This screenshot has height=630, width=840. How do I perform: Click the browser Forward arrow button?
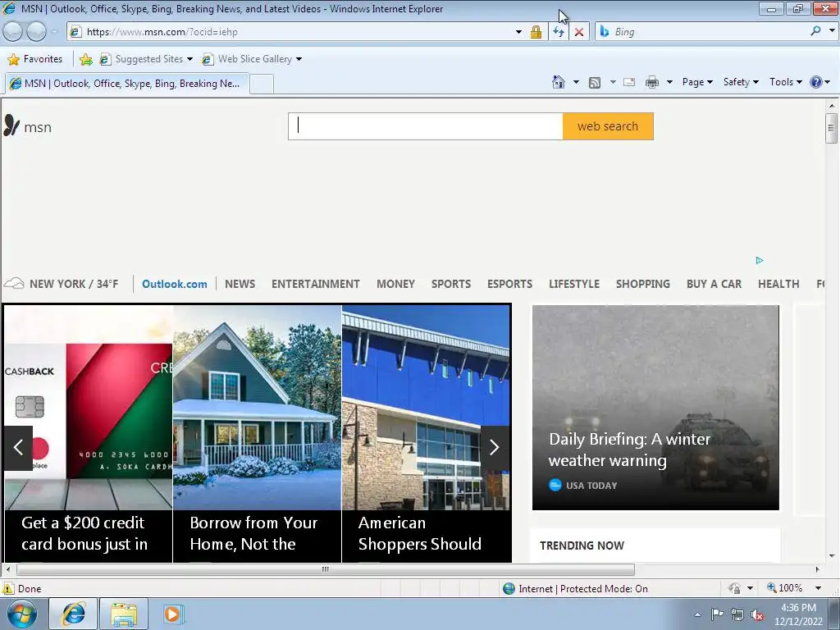point(36,32)
